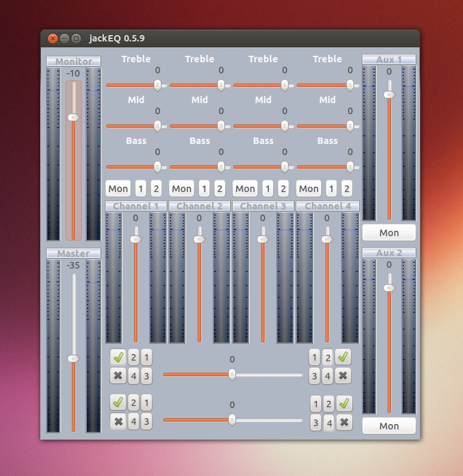
Task: Toggle the Mon button above Channel 4
Action: pos(309,189)
